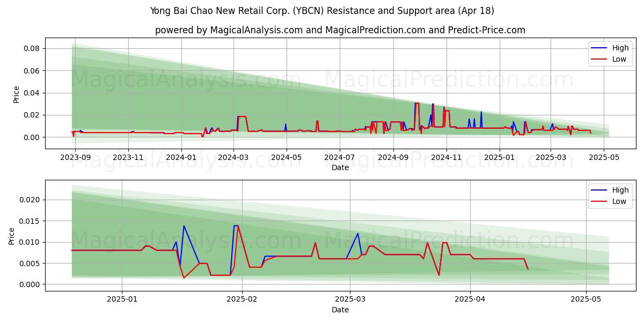Viewport: 644px width, 322px height.
Task: Click 'High' legend entry in top chart
Action: pos(620,48)
